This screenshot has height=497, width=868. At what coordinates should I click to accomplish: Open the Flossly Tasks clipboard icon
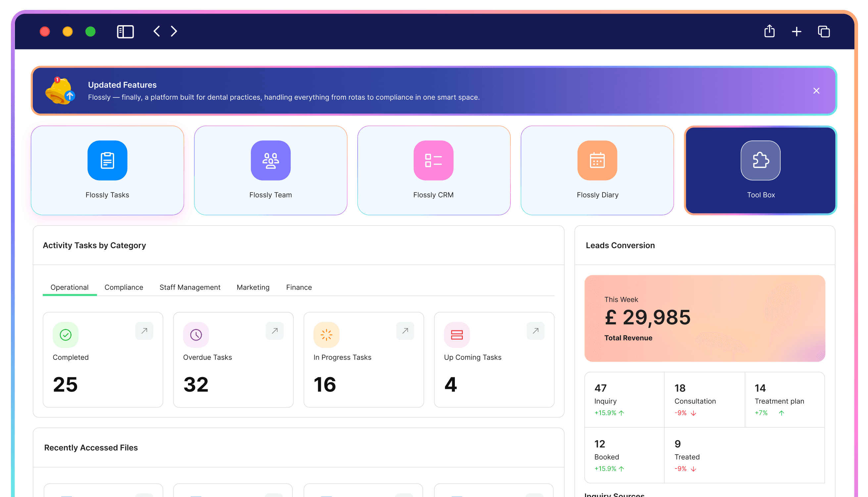pyautogui.click(x=107, y=160)
